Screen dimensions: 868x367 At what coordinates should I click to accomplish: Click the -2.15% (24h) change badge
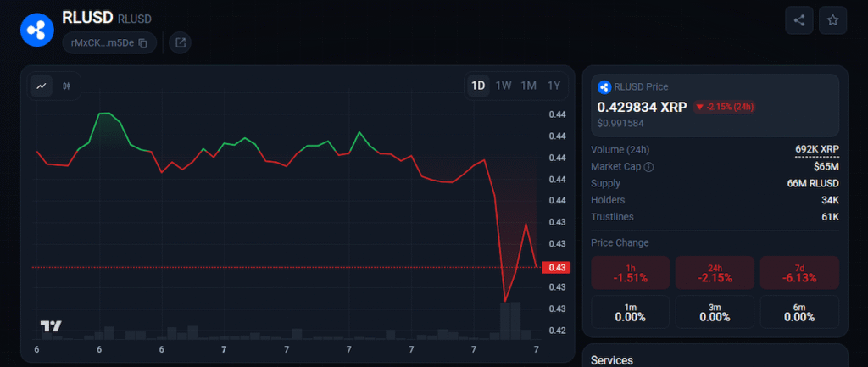(724, 107)
